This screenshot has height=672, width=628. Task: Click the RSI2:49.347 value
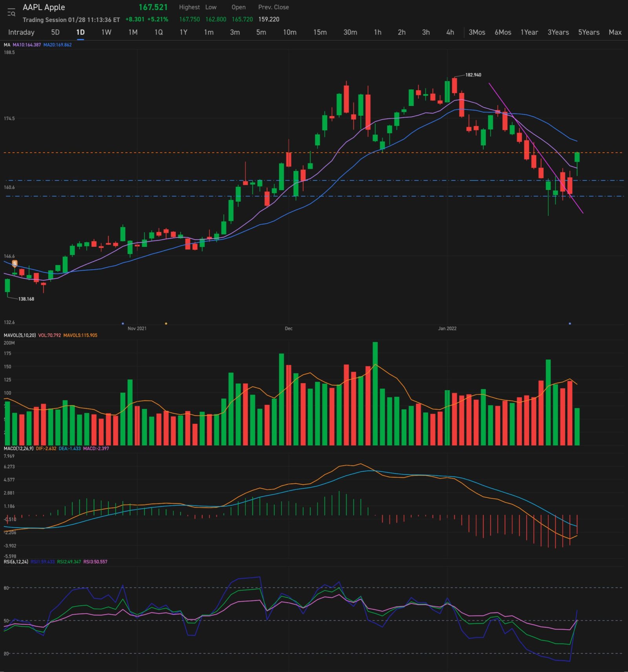coord(69,562)
